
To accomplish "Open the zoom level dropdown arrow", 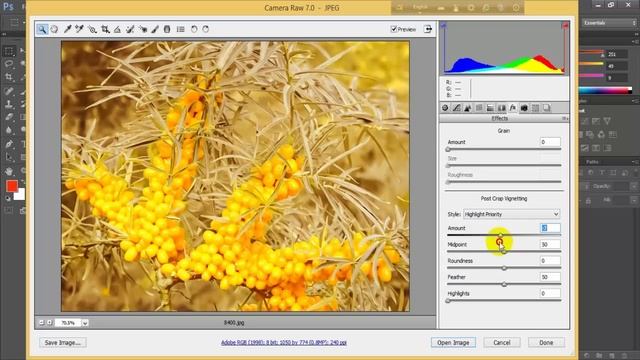I will 85,323.
